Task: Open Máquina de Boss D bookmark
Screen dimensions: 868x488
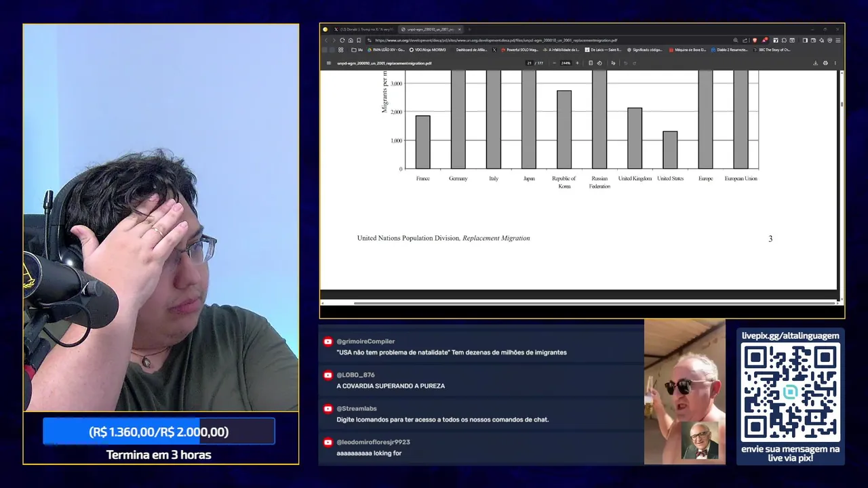Action: pos(688,49)
